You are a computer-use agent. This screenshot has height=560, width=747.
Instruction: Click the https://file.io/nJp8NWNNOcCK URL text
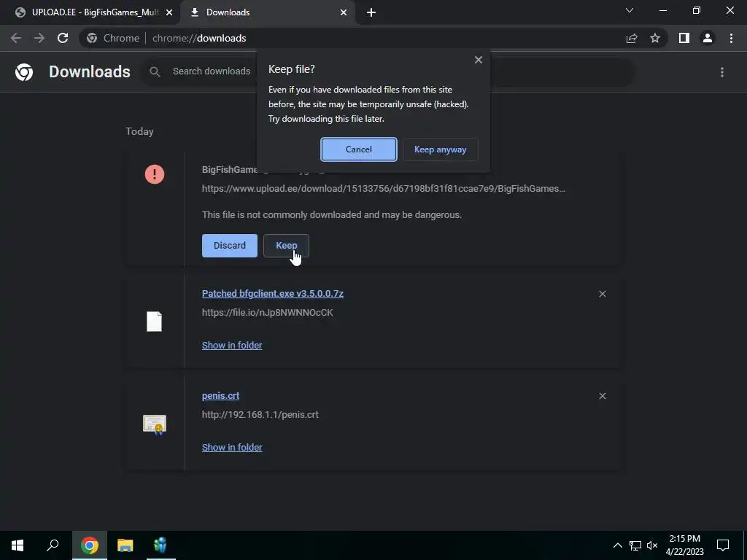tap(267, 313)
